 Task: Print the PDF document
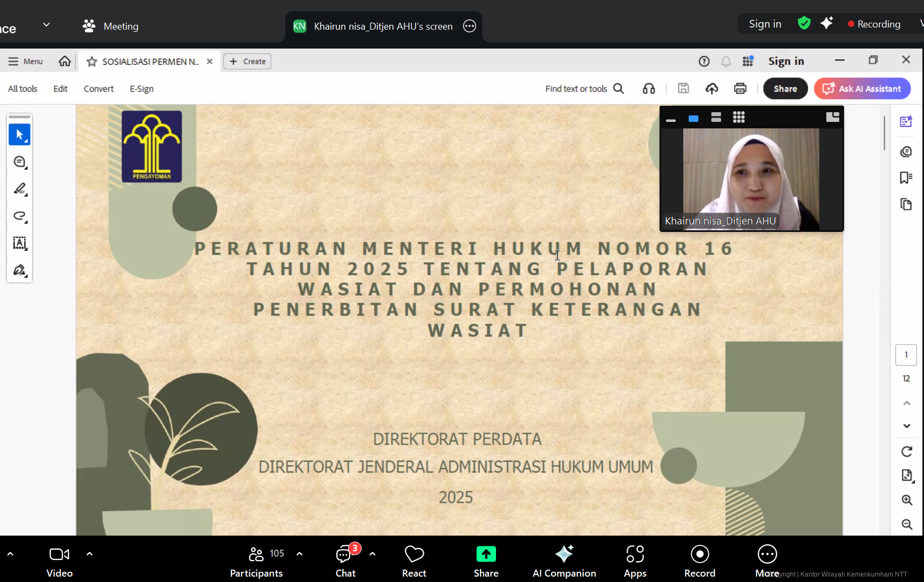click(x=739, y=88)
